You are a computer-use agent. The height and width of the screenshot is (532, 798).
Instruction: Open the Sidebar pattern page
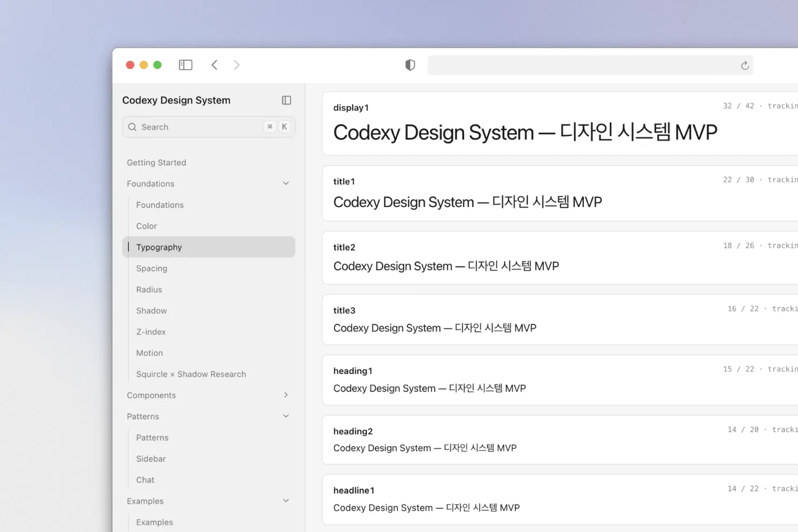pos(151,459)
